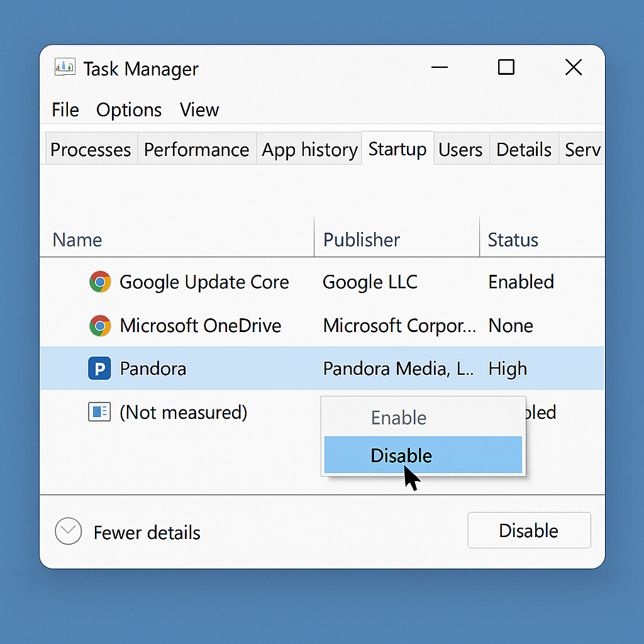Open the View menu
This screenshot has width=644, height=644.
(199, 110)
